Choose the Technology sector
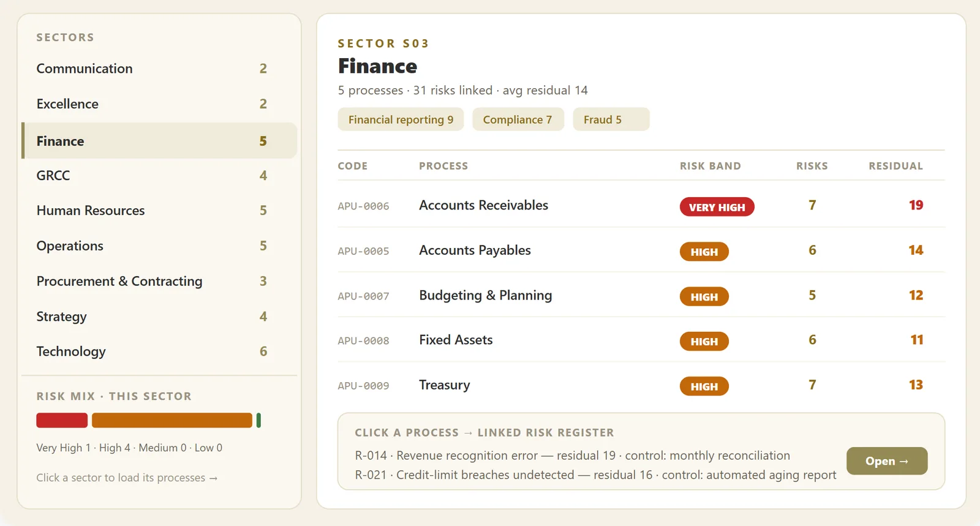The image size is (980, 526). (159, 351)
